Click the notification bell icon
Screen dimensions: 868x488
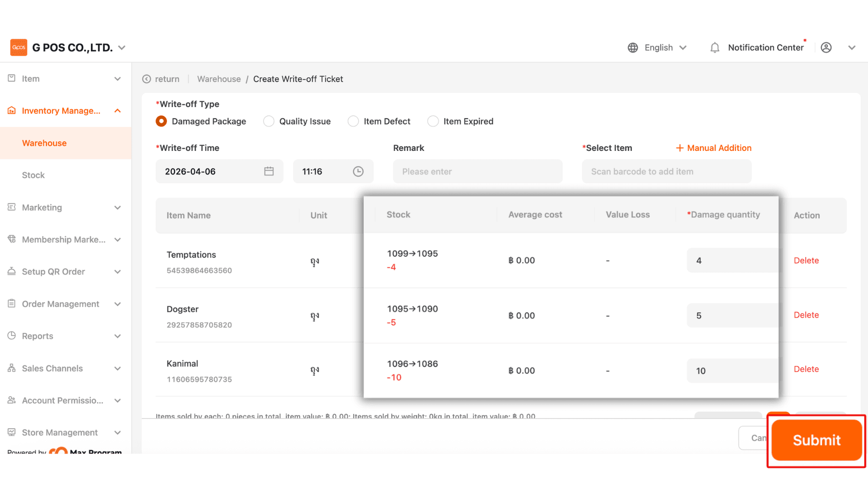pos(714,47)
